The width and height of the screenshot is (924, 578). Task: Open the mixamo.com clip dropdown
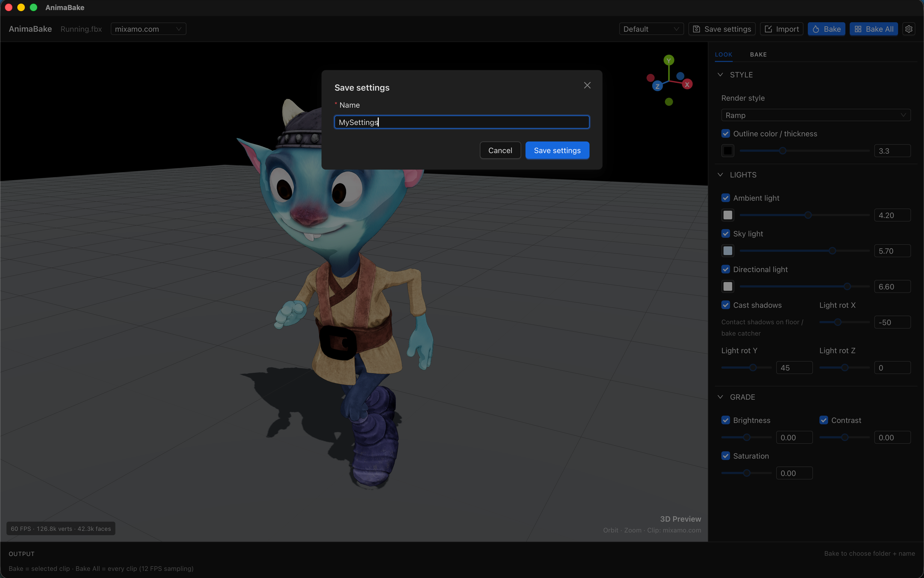click(x=148, y=29)
